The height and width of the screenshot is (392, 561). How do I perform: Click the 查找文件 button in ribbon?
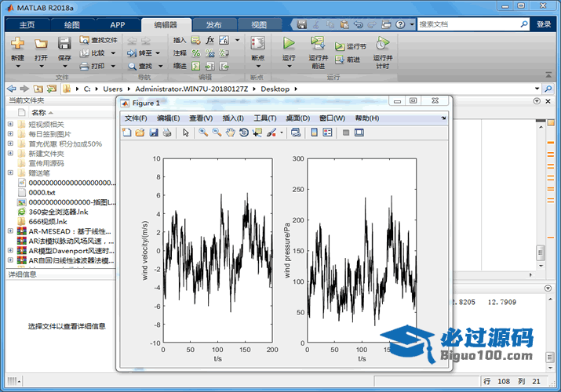point(98,39)
